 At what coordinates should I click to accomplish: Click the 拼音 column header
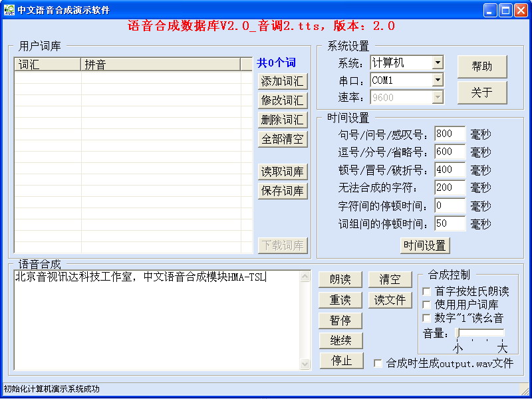160,64
